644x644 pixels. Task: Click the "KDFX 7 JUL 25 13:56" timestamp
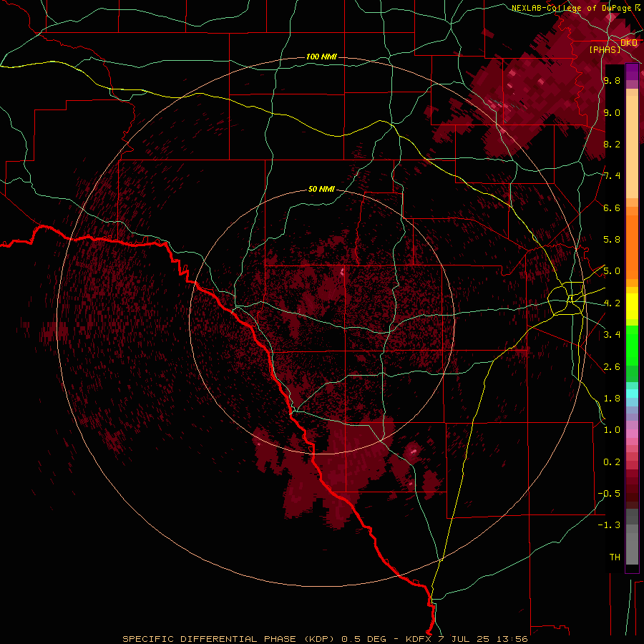tap(467, 639)
